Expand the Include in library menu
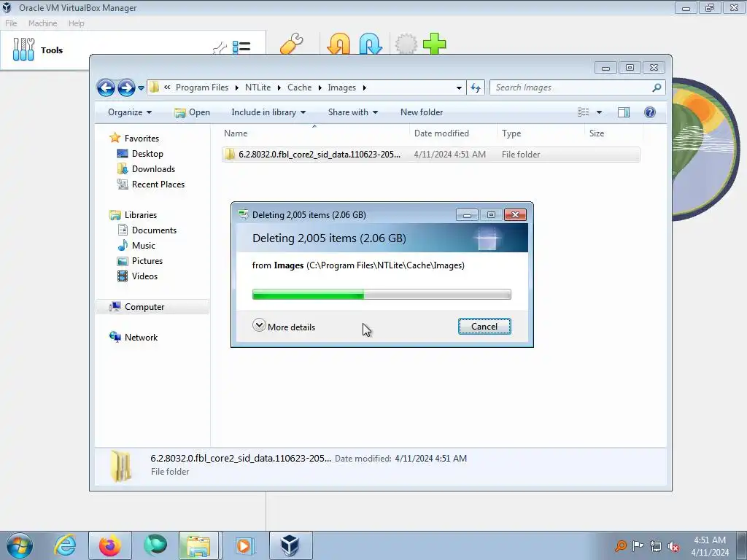This screenshot has height=560, width=747. pos(268,112)
